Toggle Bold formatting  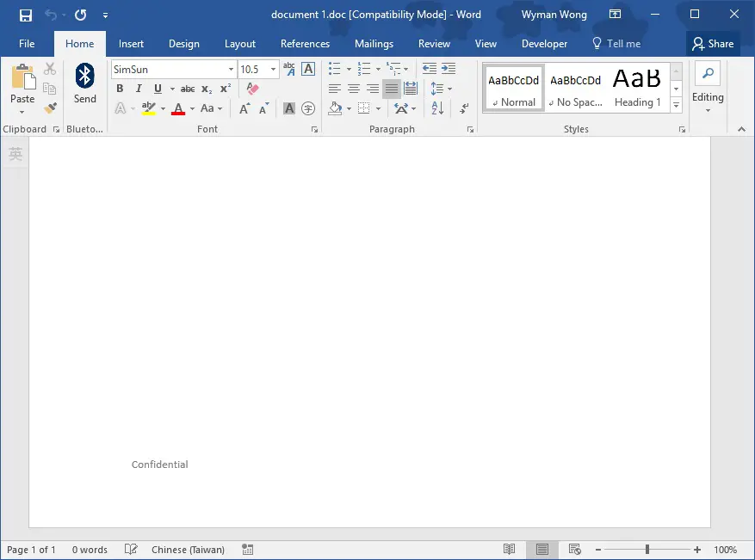120,89
